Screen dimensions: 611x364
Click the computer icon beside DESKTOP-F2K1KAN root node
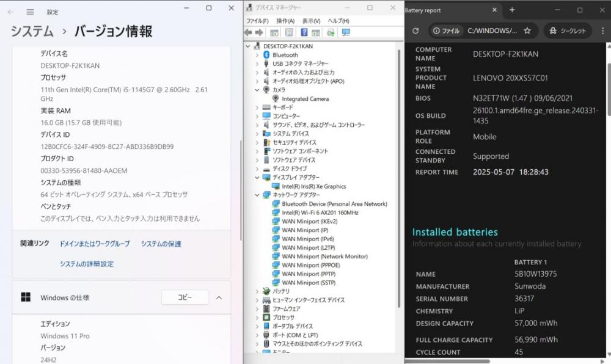pos(257,46)
